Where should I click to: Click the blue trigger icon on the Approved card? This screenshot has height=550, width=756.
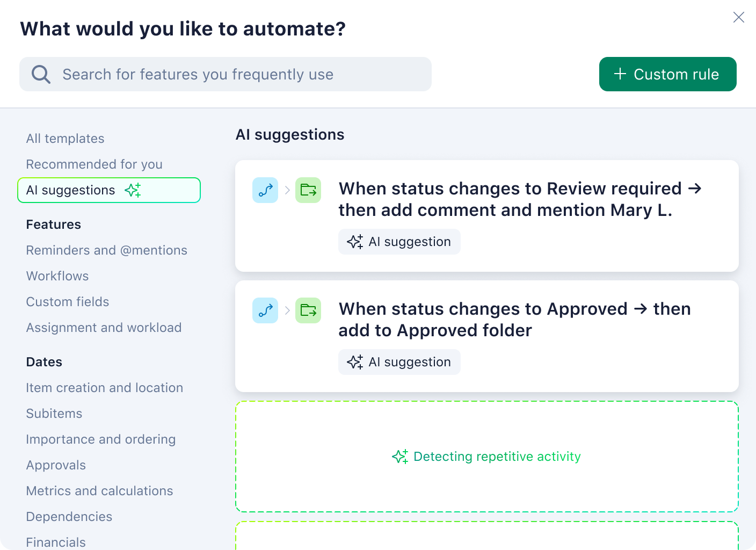(x=265, y=310)
